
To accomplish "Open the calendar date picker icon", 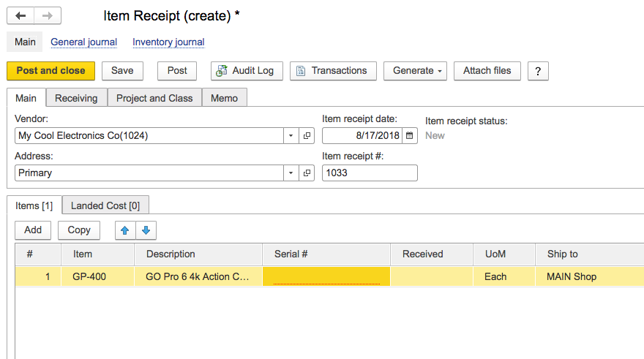I will tap(410, 136).
